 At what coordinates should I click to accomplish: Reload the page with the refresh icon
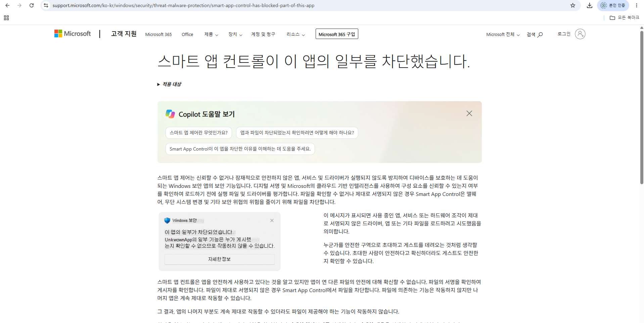point(32,5)
